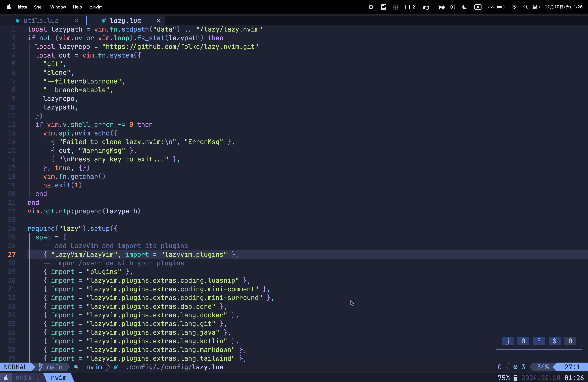Screen dimensions: 588x382
Task: Click the lang.markdown import line
Action: [145, 349]
